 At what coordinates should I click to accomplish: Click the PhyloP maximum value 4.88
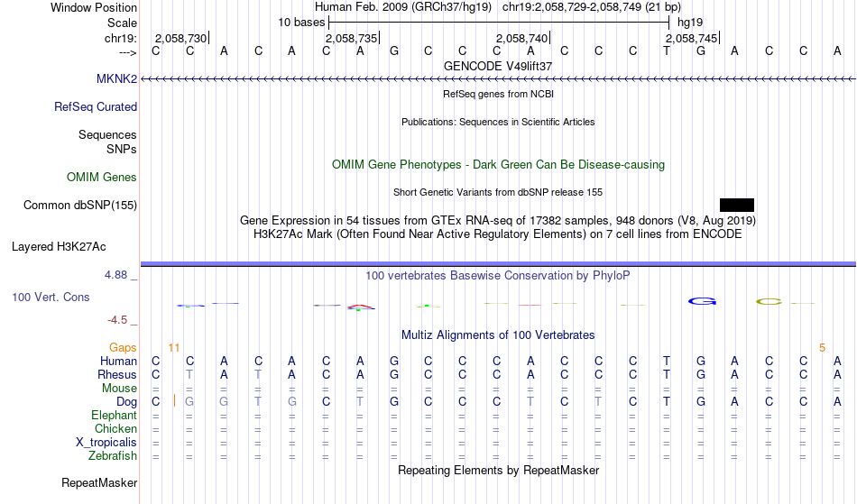[x=115, y=275]
